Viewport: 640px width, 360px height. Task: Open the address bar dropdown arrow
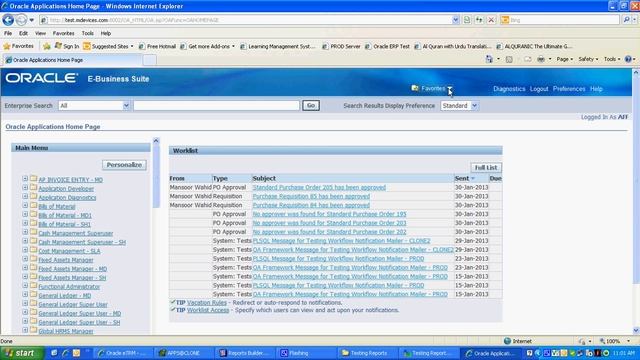pyautogui.click(x=456, y=20)
